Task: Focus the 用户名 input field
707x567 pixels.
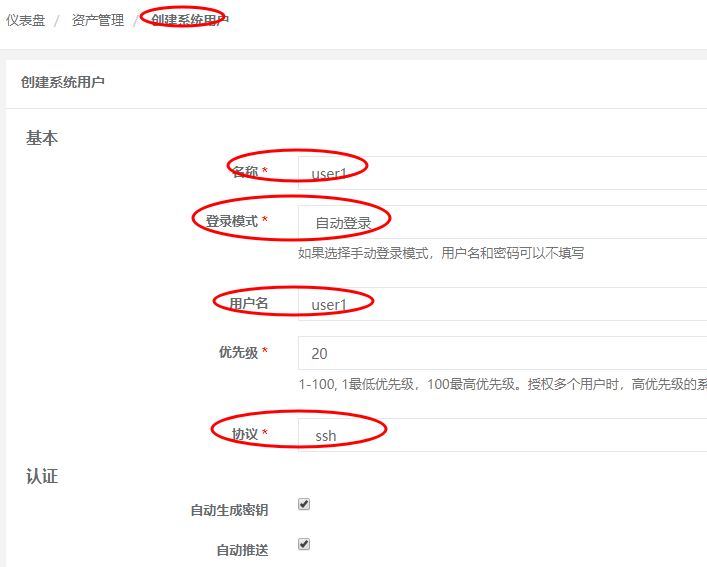Action: coord(502,304)
